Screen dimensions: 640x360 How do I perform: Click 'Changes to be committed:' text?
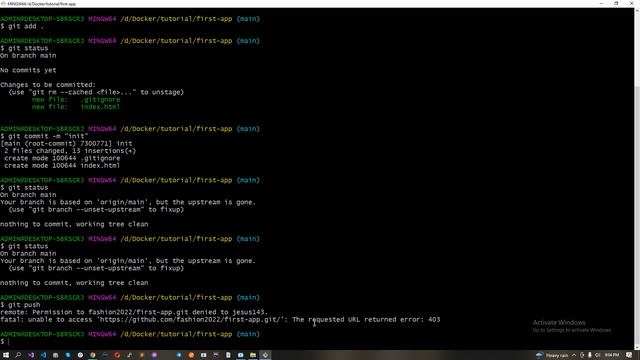(x=48, y=85)
